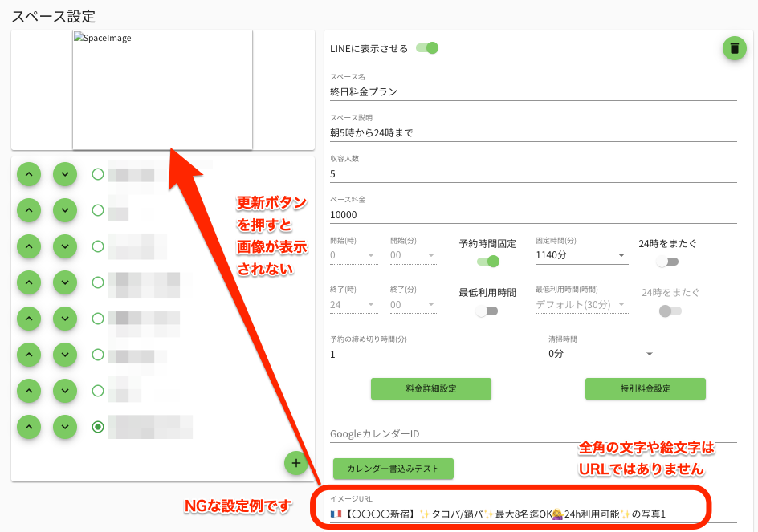758x532 pixels.
Task: Disable the 予約時間固定 toggle
Action: point(488,261)
